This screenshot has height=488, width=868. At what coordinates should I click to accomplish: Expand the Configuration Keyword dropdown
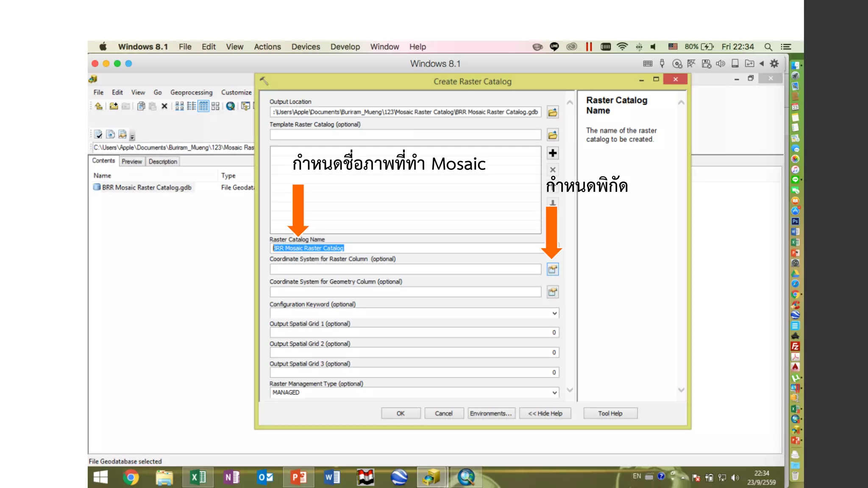[554, 313]
